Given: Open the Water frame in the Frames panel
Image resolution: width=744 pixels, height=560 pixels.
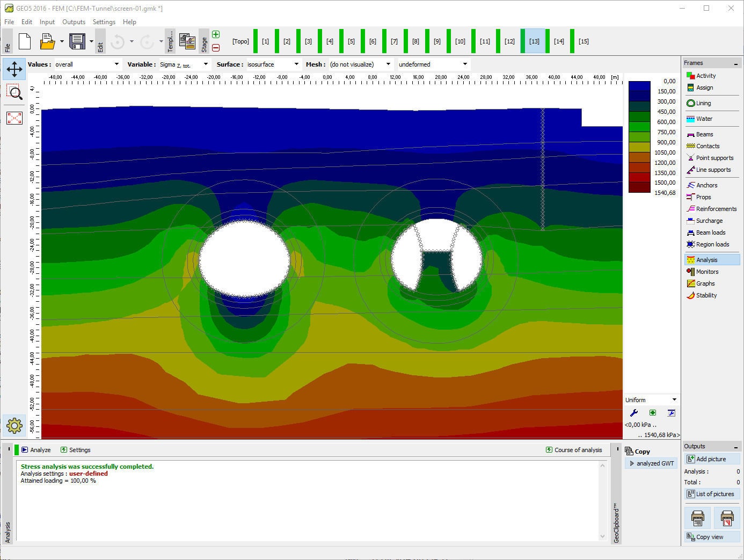Looking at the screenshot, I should tap(704, 119).
